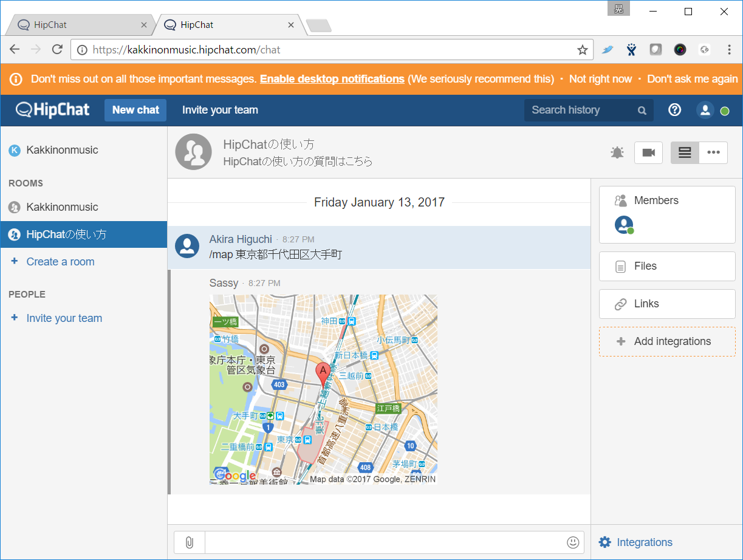Click the HipChat logo in the header

53,110
